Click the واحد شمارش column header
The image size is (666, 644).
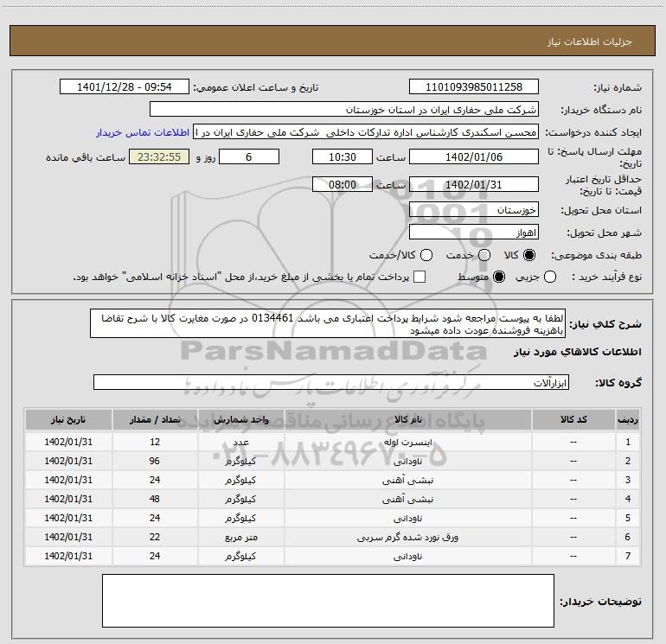(240, 419)
